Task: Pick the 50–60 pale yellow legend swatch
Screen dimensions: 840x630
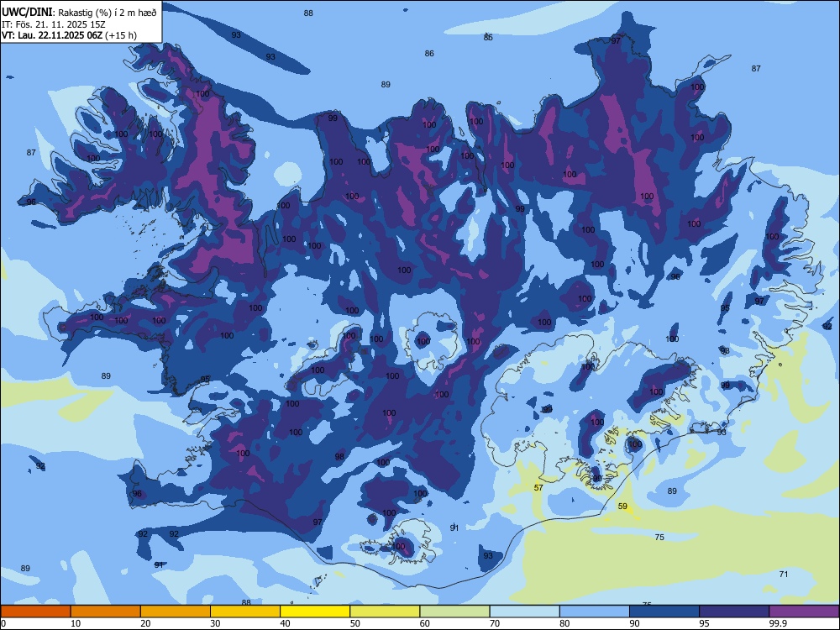Action: (x=385, y=611)
